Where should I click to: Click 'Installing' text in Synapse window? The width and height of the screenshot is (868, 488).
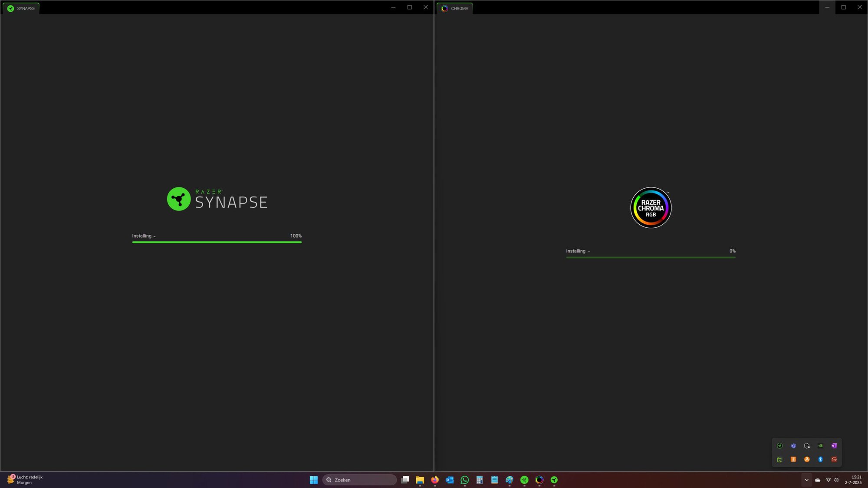[142, 236]
